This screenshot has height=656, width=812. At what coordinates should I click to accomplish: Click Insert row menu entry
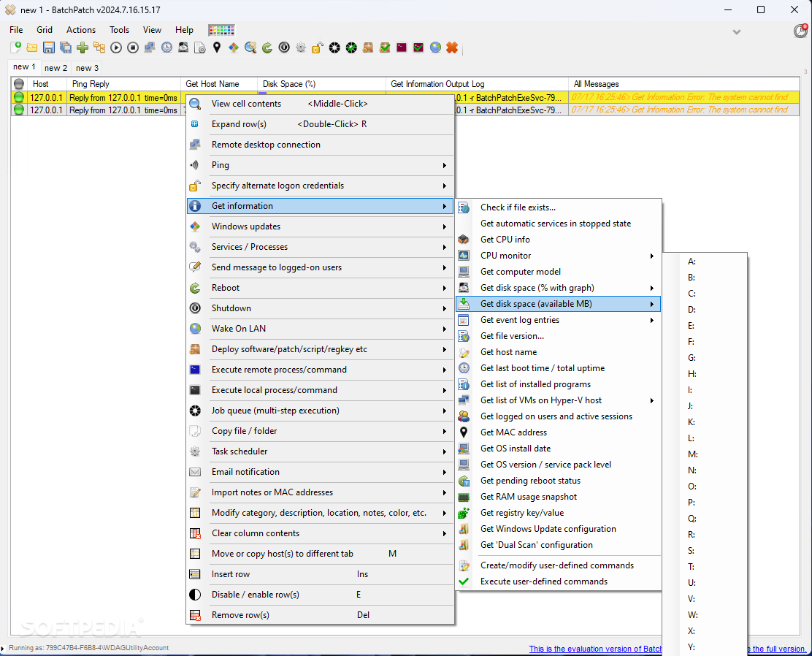click(x=320, y=574)
